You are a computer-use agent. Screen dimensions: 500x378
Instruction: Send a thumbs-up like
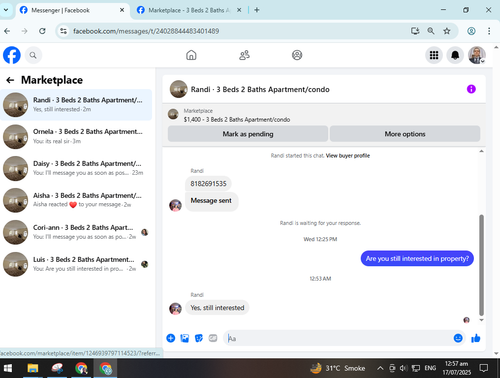(476, 338)
